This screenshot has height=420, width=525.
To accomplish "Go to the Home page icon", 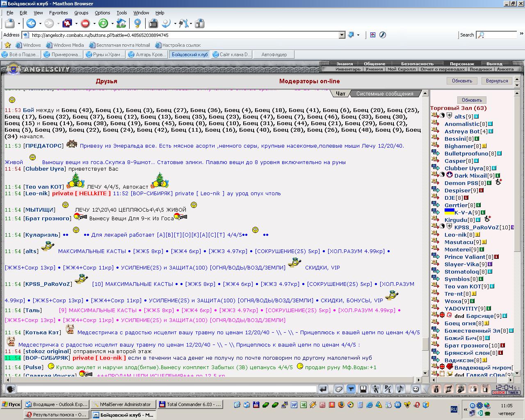I will (121, 23).
